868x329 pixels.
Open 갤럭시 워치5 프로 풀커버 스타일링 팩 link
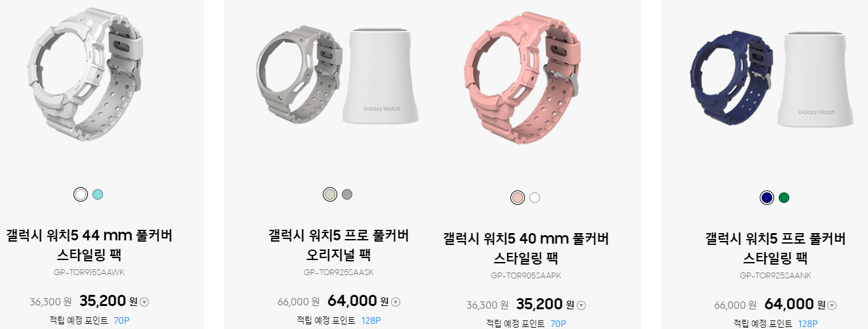775,247
